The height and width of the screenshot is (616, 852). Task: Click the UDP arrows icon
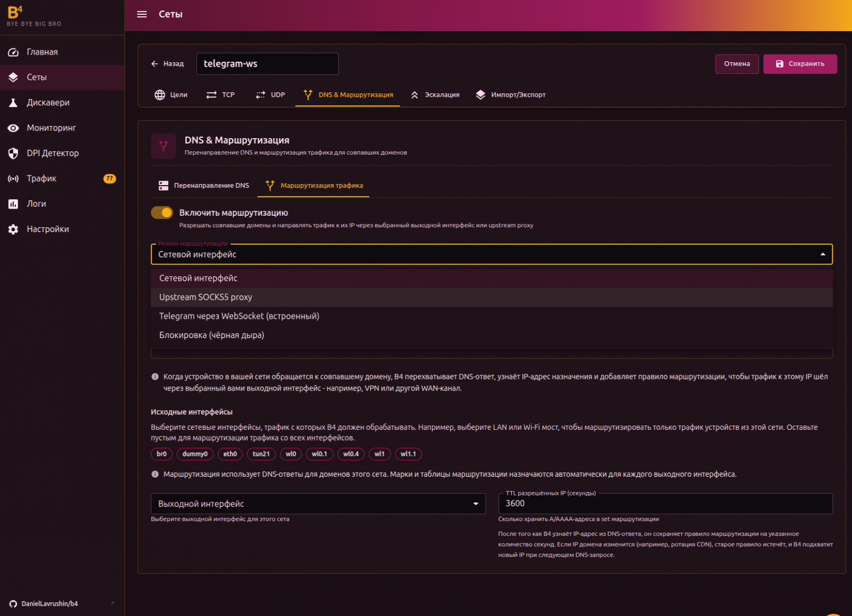point(261,95)
